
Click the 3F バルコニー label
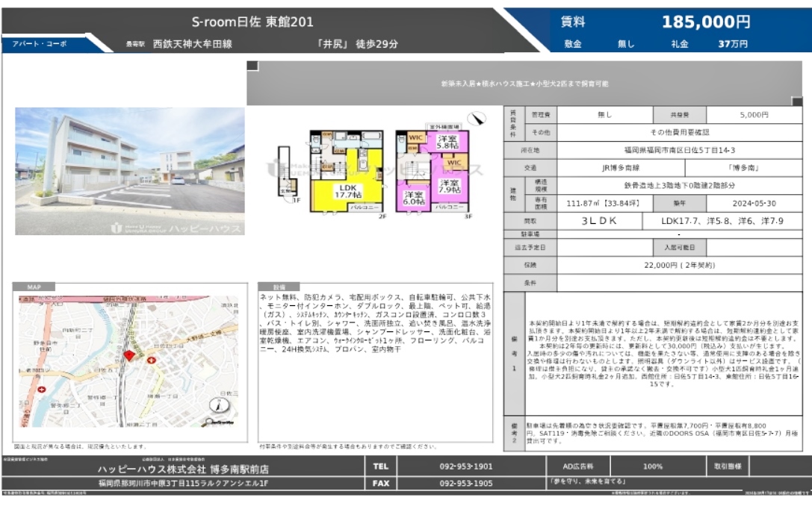click(449, 207)
